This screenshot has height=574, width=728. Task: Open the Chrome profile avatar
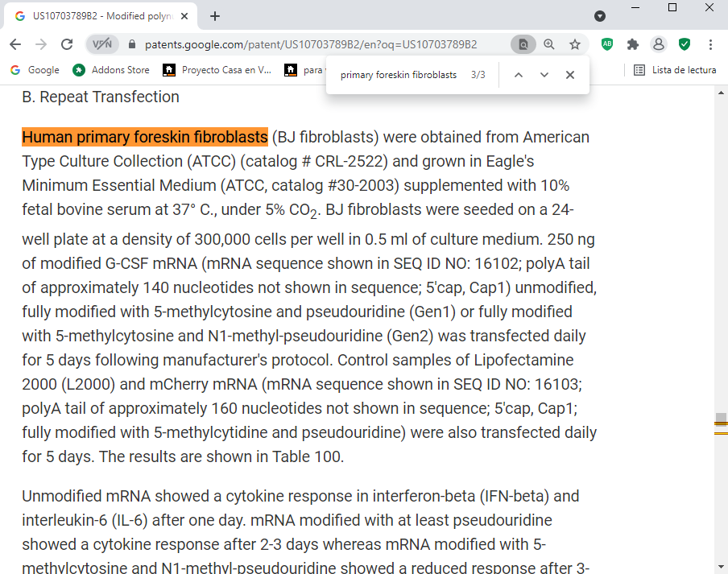659,44
